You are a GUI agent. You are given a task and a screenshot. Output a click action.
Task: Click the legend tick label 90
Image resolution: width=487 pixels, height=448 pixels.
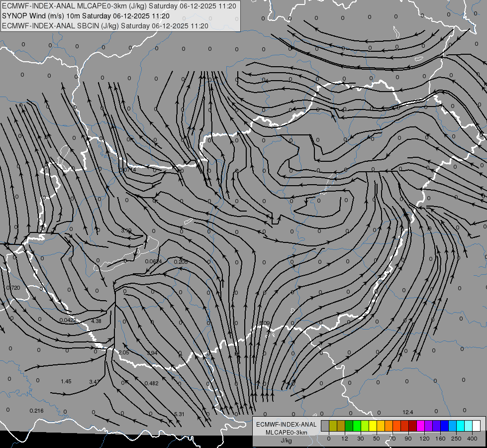pyautogui.click(x=408, y=439)
